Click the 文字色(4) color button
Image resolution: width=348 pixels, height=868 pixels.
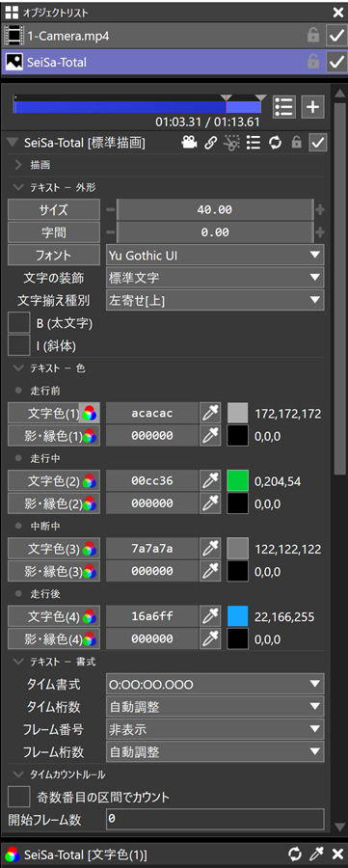pos(54,616)
